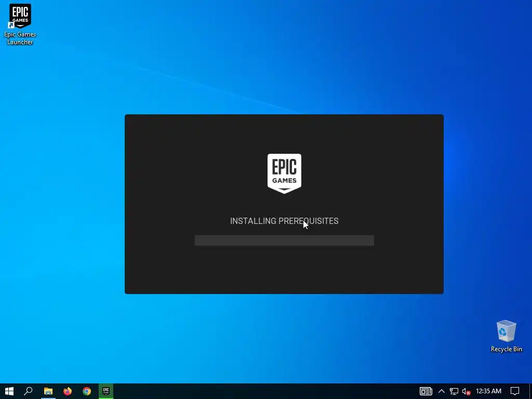Launch File Explorer from the taskbar
This screenshot has width=532, height=399.
(48, 391)
